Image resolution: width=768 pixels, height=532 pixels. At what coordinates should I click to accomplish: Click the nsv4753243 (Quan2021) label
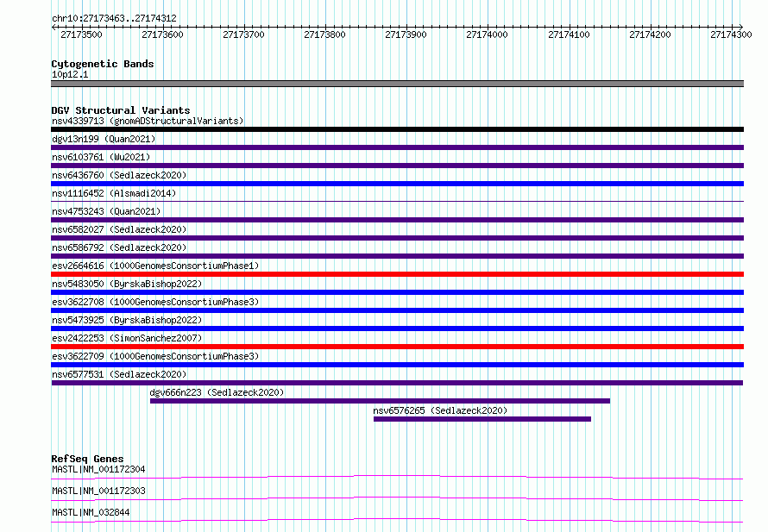pyautogui.click(x=106, y=211)
